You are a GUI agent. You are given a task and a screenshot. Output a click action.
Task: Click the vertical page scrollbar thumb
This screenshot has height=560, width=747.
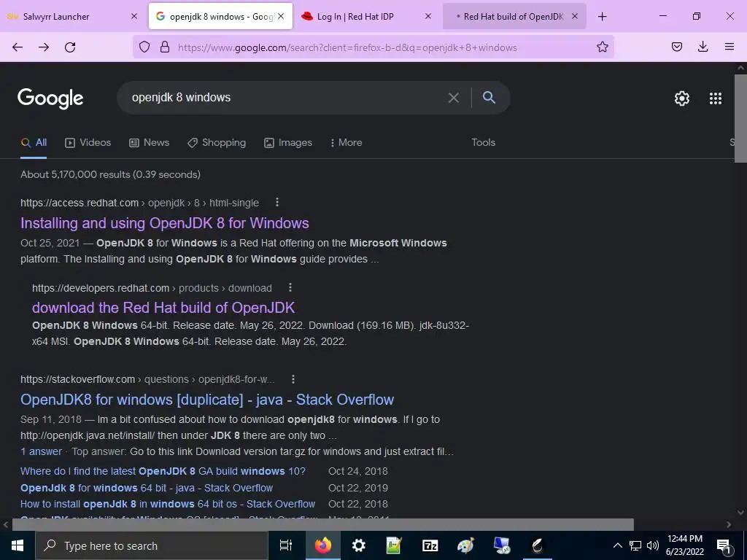740,118
